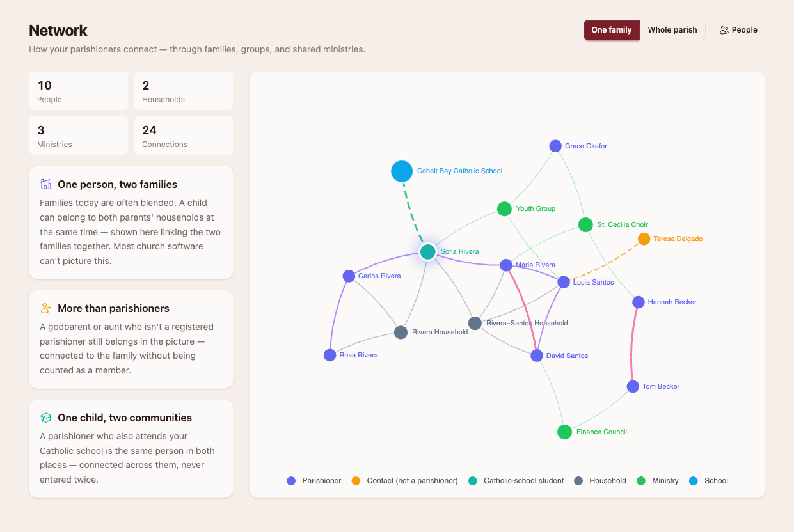Image resolution: width=794 pixels, height=532 pixels.
Task: Click the Parishioner legend color dot
Action: (291, 481)
